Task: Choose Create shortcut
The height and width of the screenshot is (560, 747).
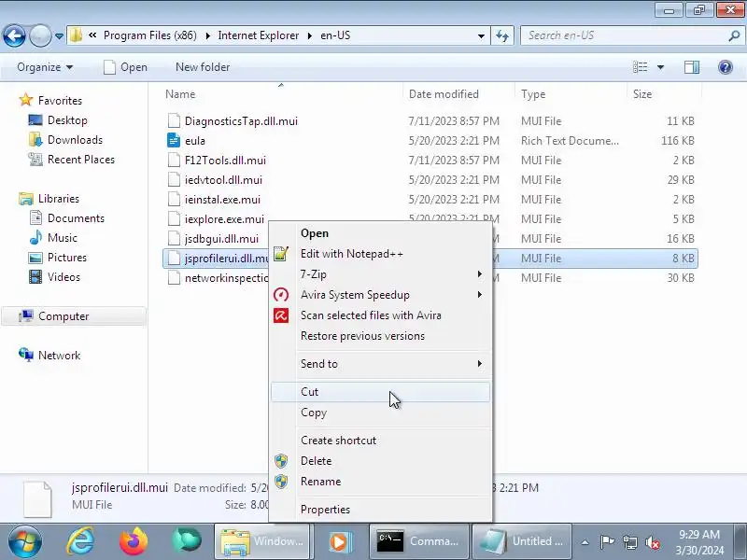Action: click(x=380, y=441)
